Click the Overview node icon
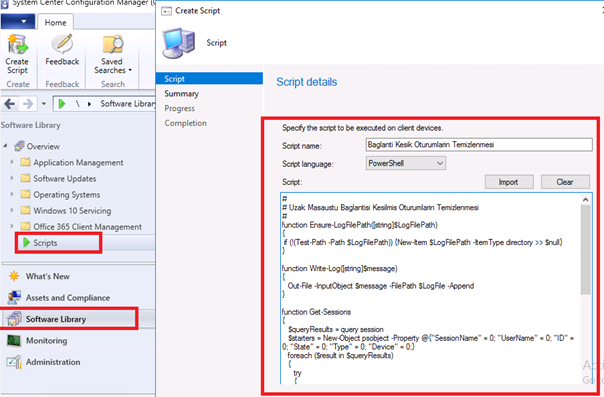 19,146
